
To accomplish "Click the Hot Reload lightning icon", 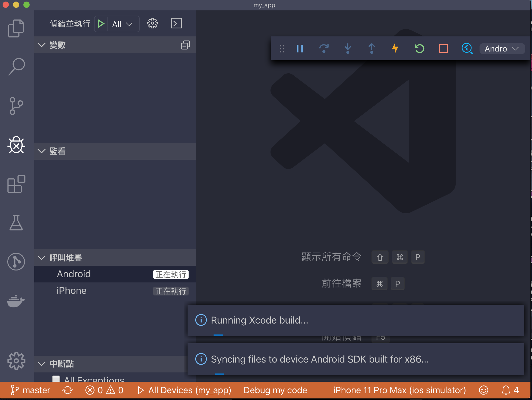I will [395, 48].
